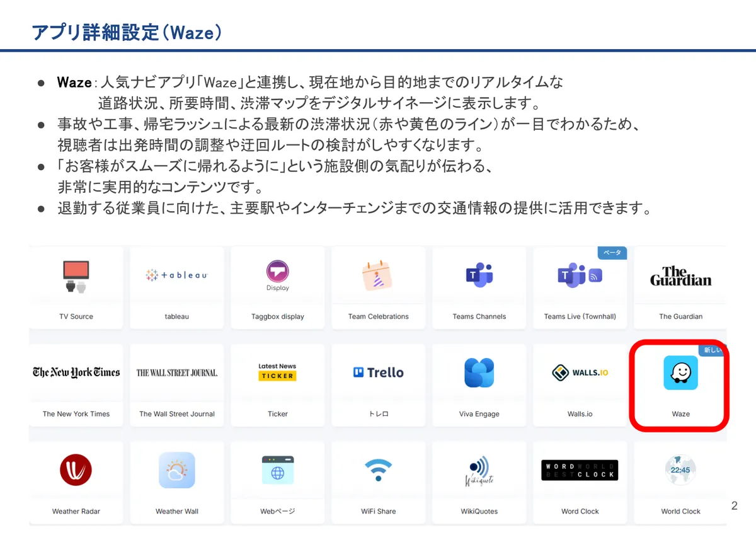756x535 pixels.
Task: Click the slide title アプリ詳細設定（Waze）
Action: point(127,33)
